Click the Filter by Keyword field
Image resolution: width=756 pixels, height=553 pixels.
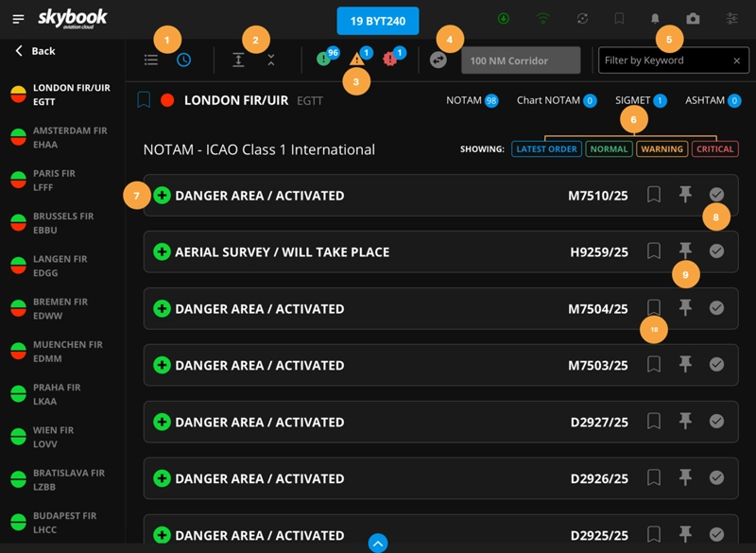665,60
